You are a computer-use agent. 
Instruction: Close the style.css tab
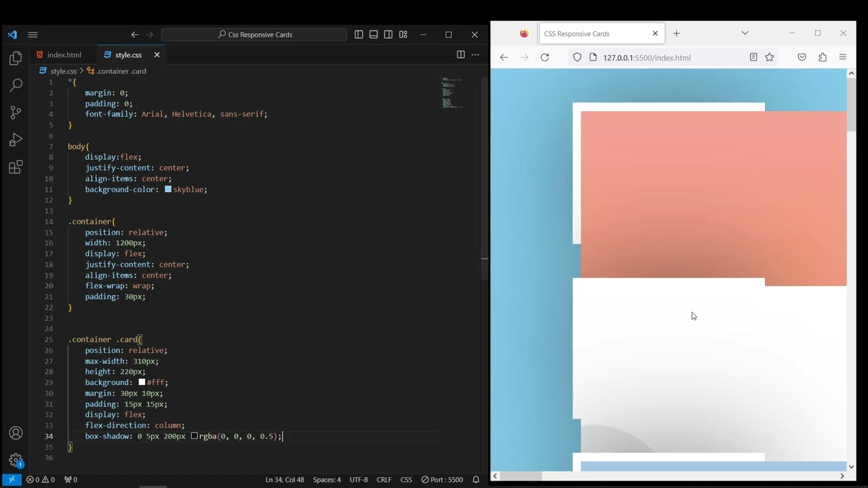click(157, 55)
